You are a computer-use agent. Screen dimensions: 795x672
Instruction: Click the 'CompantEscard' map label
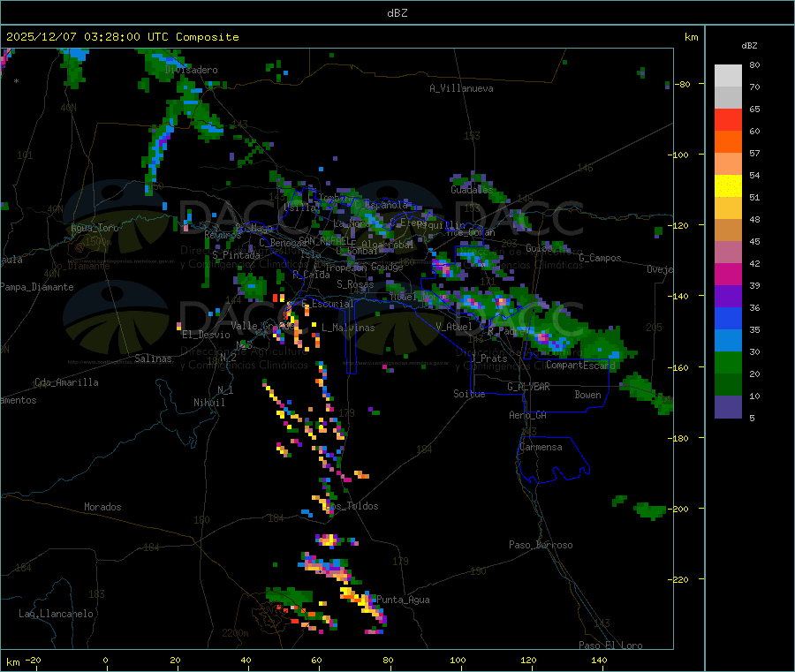click(580, 365)
